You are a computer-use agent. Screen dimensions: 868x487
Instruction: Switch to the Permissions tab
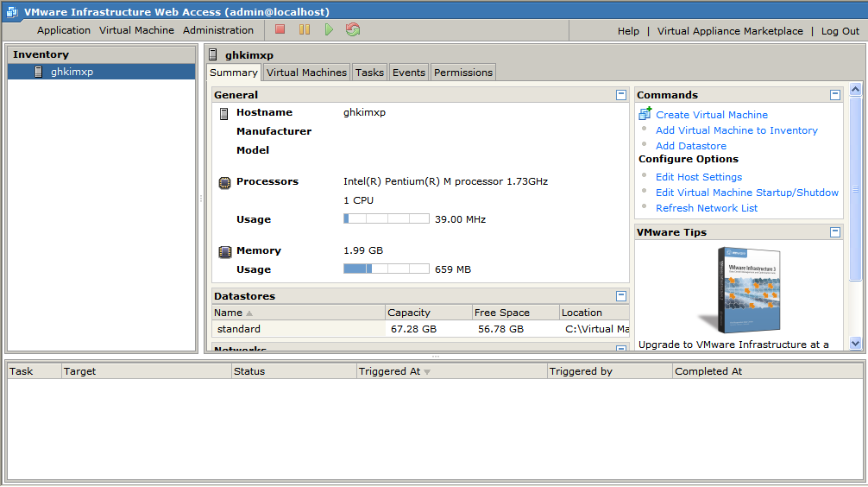462,73
